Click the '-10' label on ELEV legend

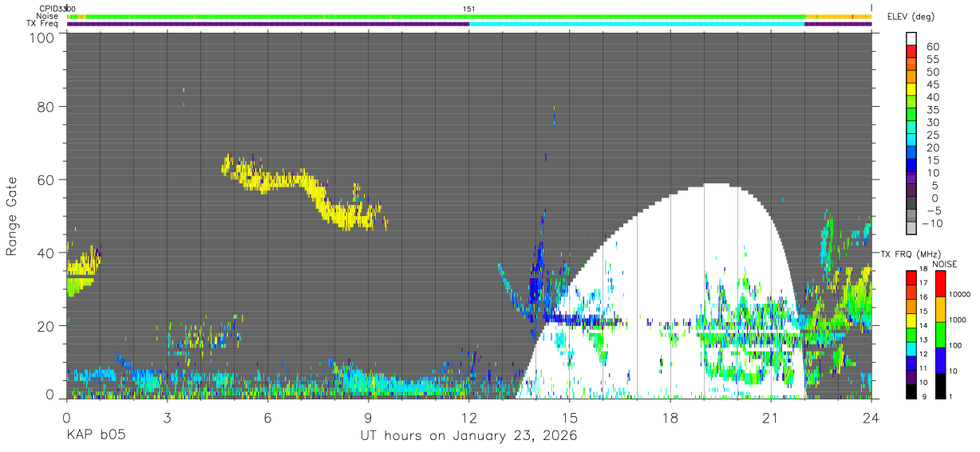pos(932,223)
